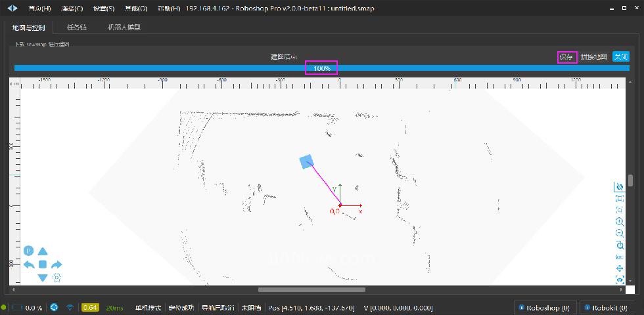Click the blue refresh sync status icon
This screenshot has width=644, height=315.
[54, 307]
